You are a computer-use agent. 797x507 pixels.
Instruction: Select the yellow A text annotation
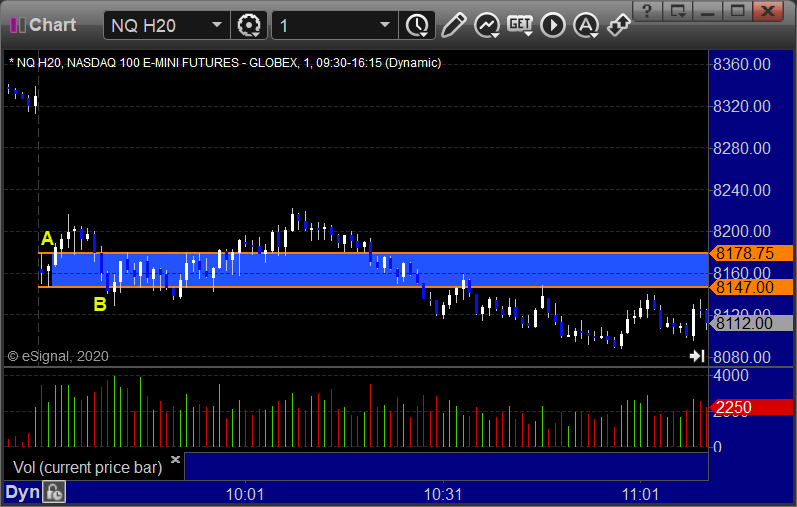tap(47, 238)
